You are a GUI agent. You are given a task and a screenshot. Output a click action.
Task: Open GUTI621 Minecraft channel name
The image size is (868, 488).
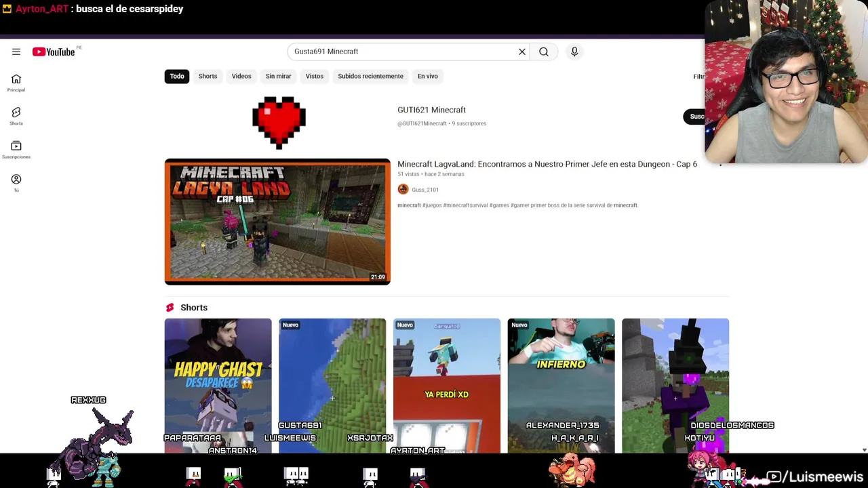tap(431, 110)
